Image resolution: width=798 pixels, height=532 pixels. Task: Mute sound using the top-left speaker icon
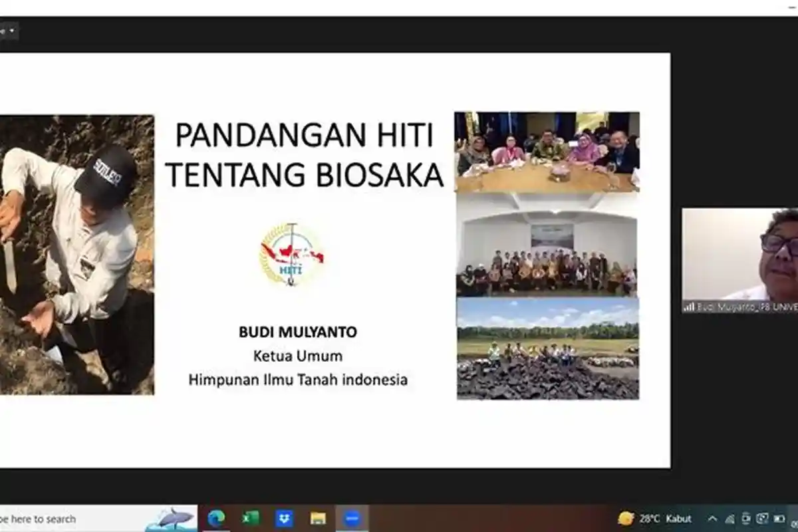point(3,31)
